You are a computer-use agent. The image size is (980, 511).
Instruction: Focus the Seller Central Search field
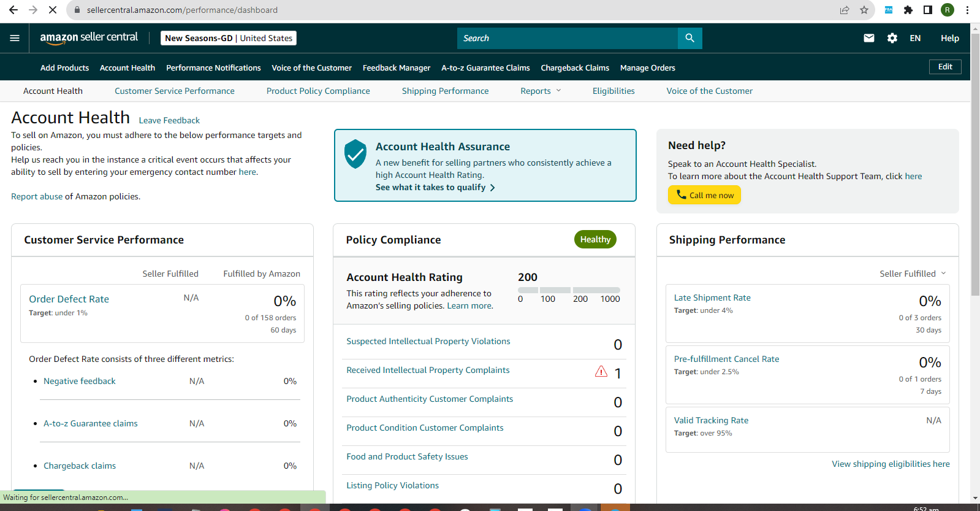click(568, 38)
